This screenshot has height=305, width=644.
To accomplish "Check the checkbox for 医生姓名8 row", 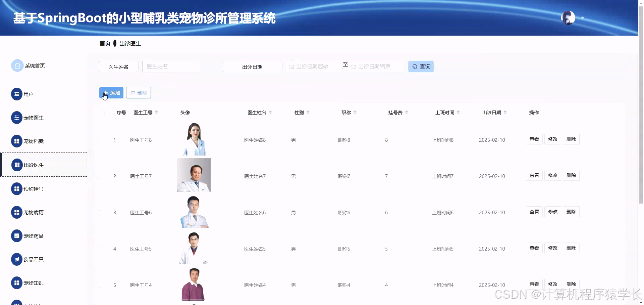I will tap(99, 140).
